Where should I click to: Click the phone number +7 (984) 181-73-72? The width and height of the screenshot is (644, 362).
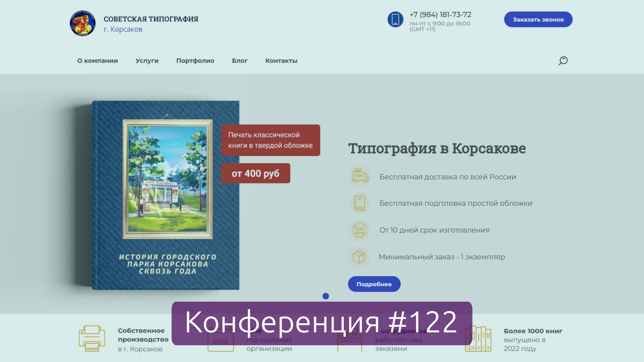click(x=440, y=15)
